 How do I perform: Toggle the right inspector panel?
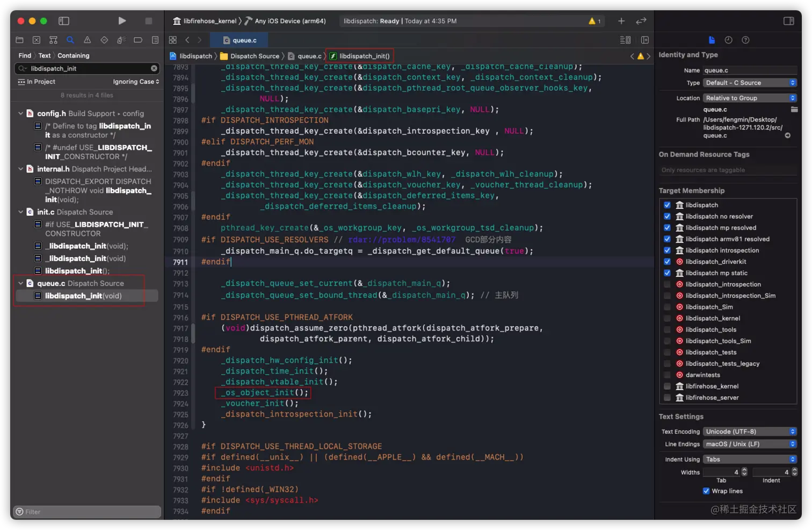(x=788, y=21)
